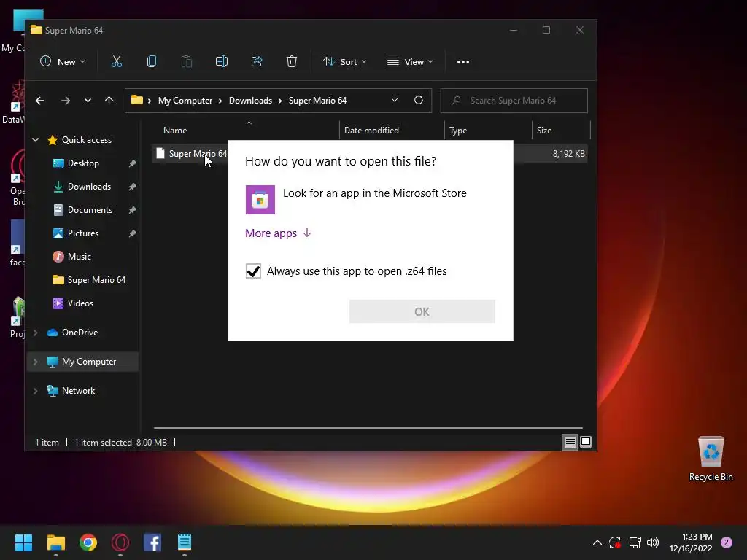
Task: Click the Delete trash icon in toolbar
Action: [292, 61]
